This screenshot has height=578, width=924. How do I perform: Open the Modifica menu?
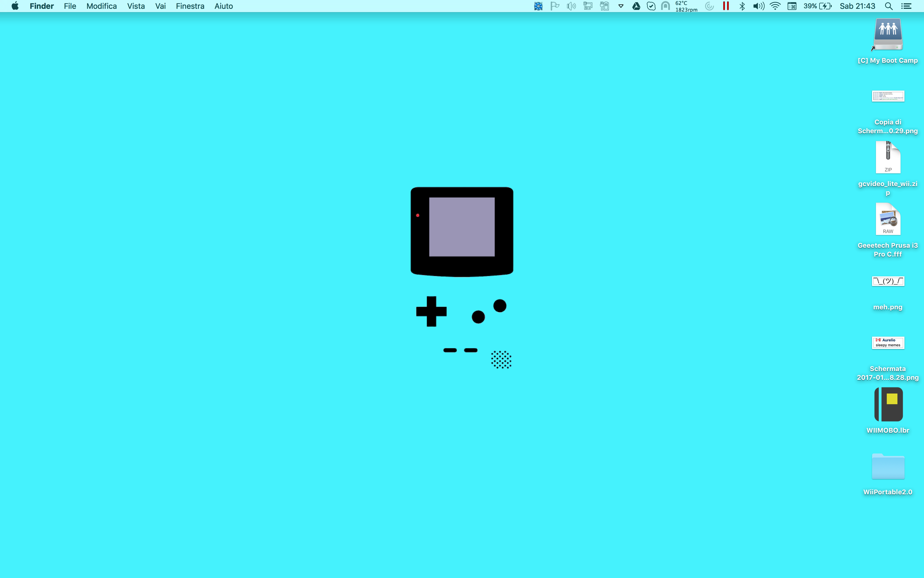click(101, 6)
